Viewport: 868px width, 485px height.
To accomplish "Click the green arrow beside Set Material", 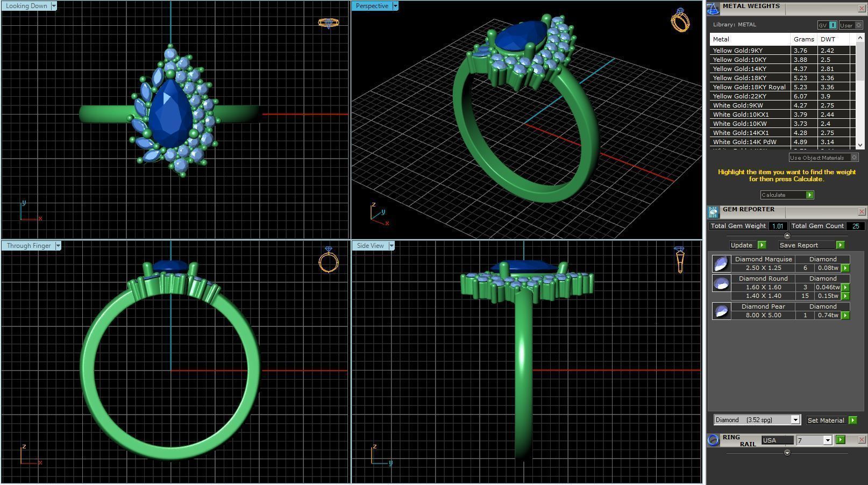I will pos(852,420).
